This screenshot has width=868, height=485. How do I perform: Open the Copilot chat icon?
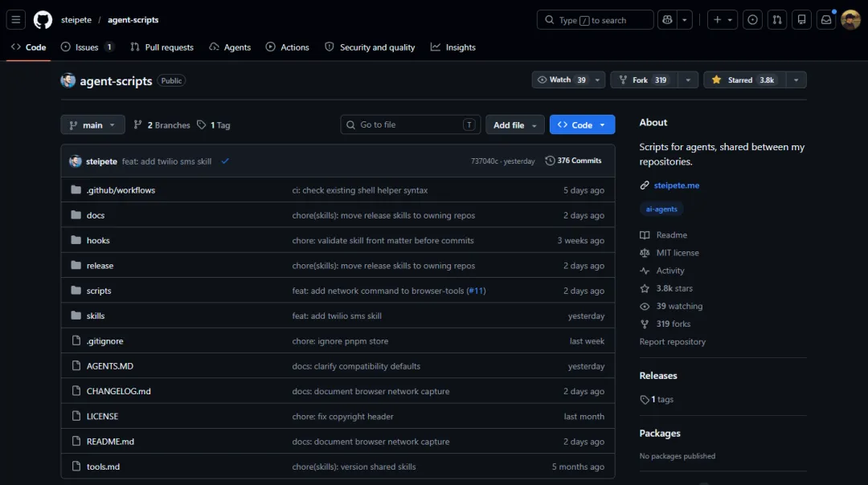click(x=667, y=20)
